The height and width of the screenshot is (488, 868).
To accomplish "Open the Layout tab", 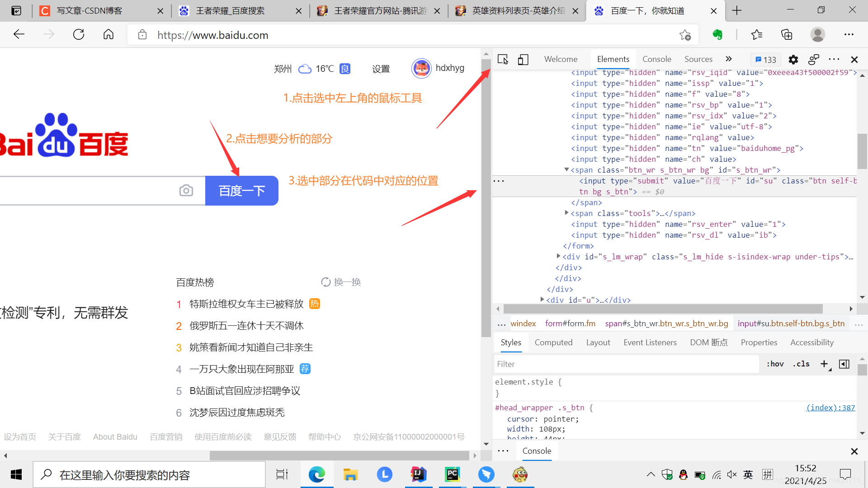I will (598, 343).
